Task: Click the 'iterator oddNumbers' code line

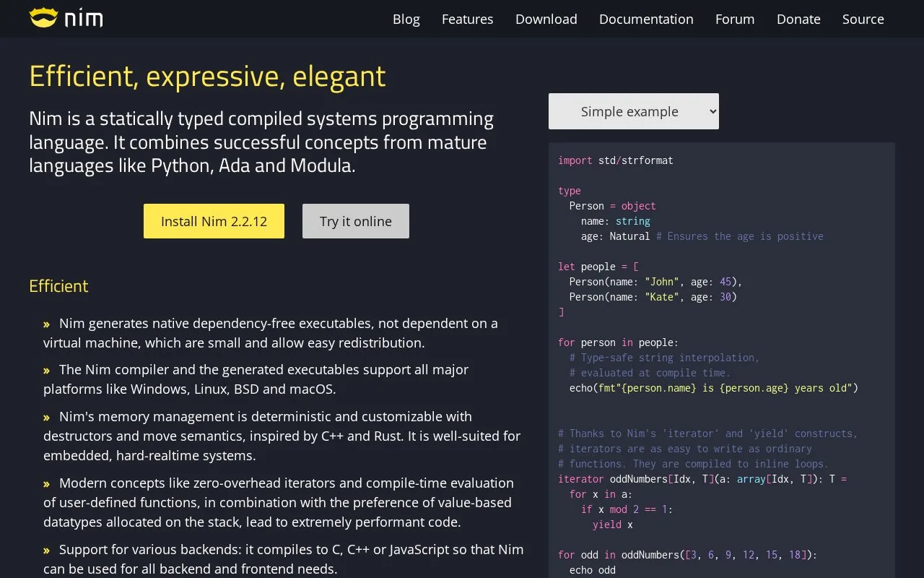Action: [x=702, y=479]
